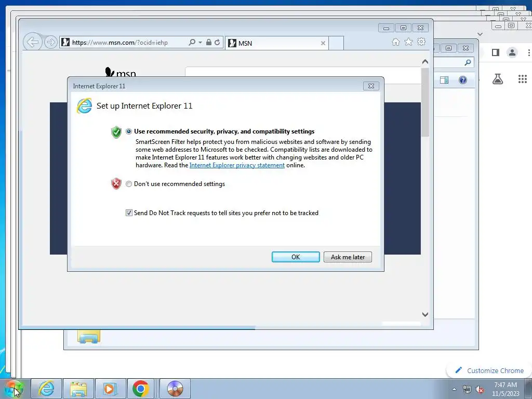Click the MSN page search box
The height and width of the screenshot is (399, 532).
(303, 75)
